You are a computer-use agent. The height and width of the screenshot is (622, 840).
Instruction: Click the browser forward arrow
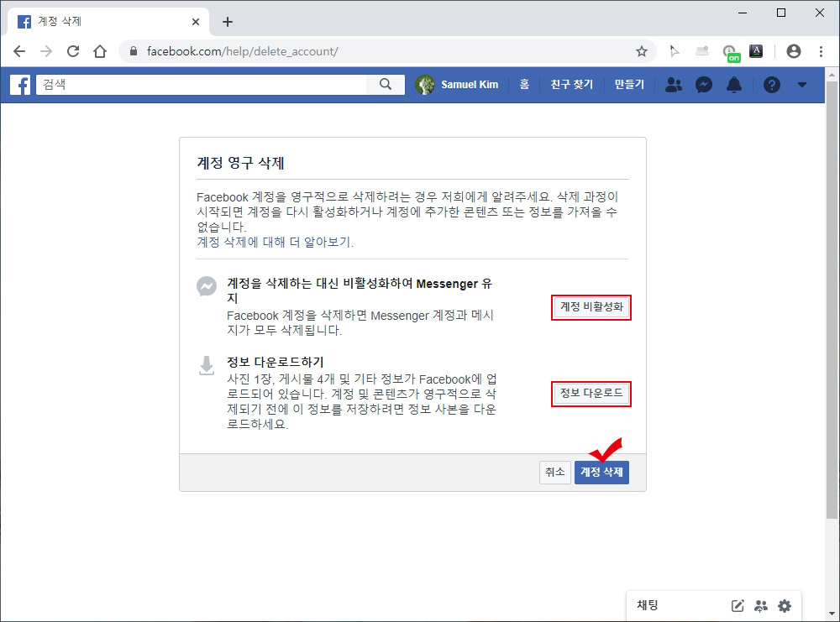[46, 51]
